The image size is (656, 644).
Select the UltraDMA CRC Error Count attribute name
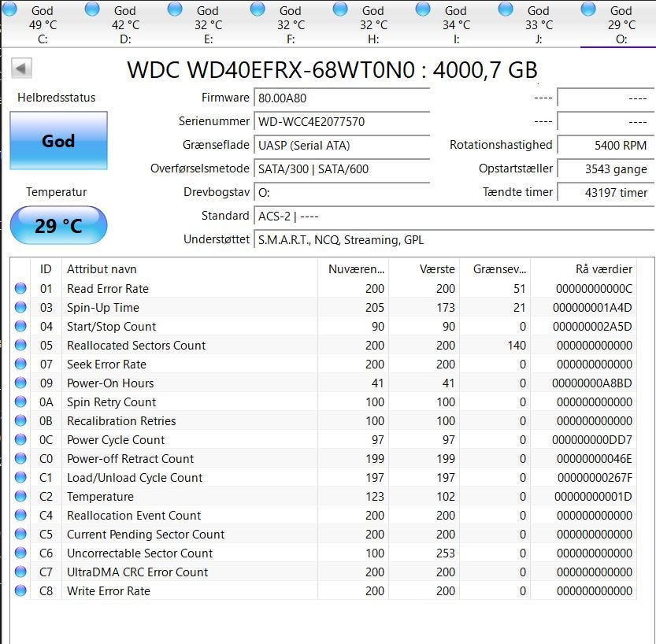click(137, 572)
